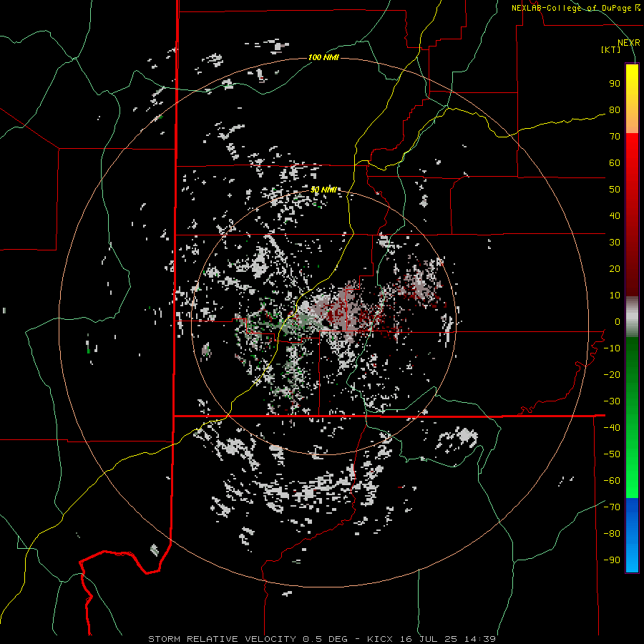This screenshot has width=644, height=644.
Task: Click the "16 JUL 25" date in caption
Action: tap(429, 639)
